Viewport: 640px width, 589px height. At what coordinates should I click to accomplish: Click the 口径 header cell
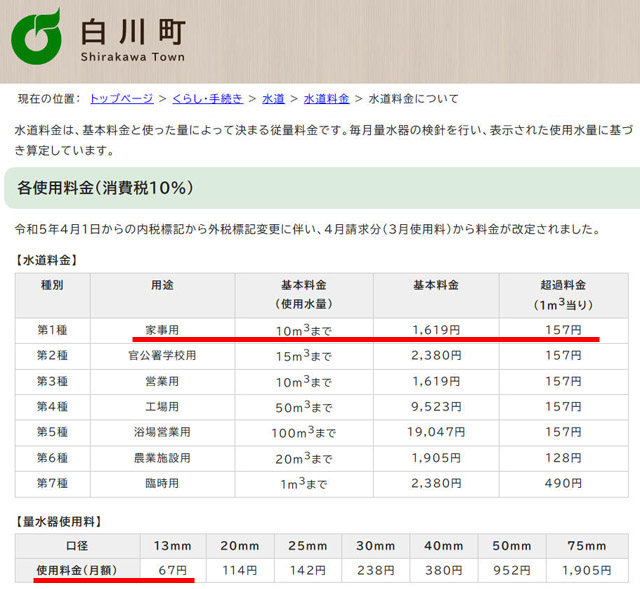77,546
